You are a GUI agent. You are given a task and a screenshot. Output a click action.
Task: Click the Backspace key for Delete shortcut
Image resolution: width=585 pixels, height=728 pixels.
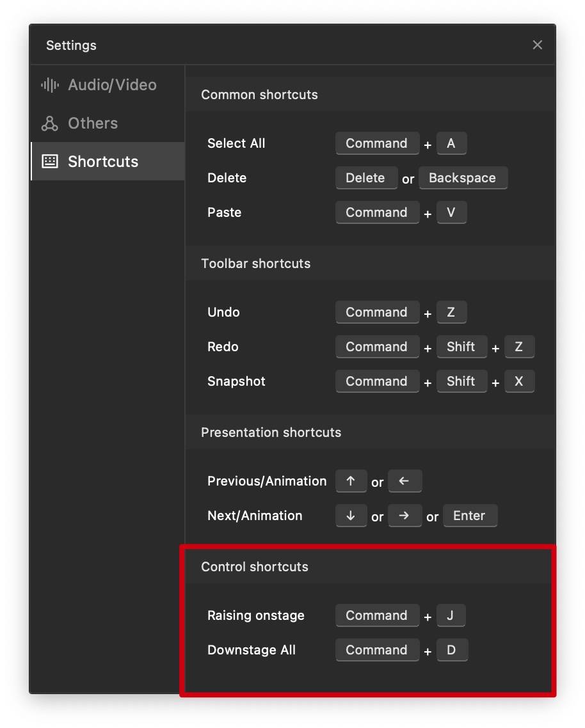click(x=462, y=178)
